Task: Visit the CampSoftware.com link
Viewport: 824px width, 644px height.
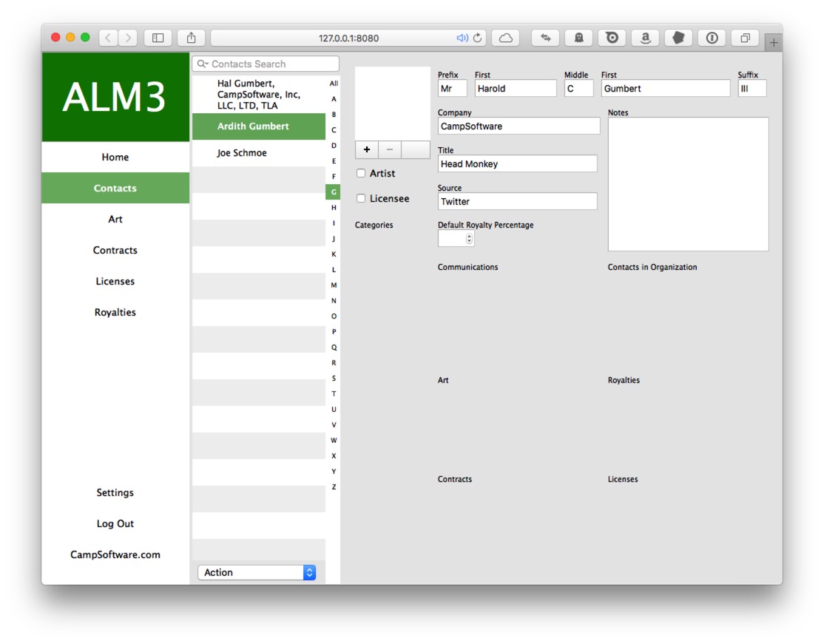Action: pyautogui.click(x=115, y=555)
